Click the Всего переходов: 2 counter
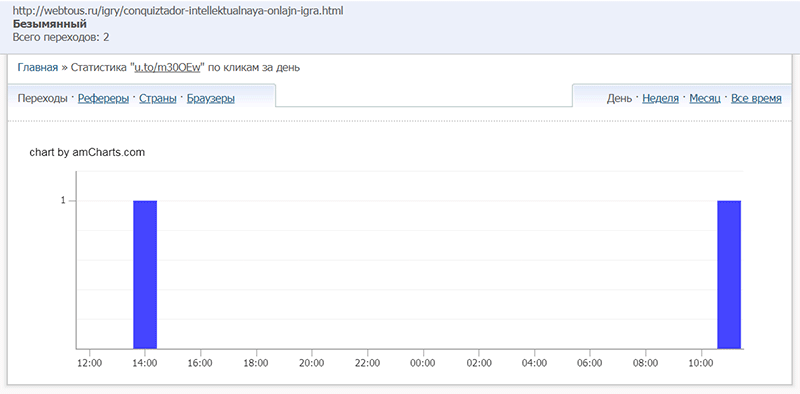The image size is (800, 394). tap(61, 37)
